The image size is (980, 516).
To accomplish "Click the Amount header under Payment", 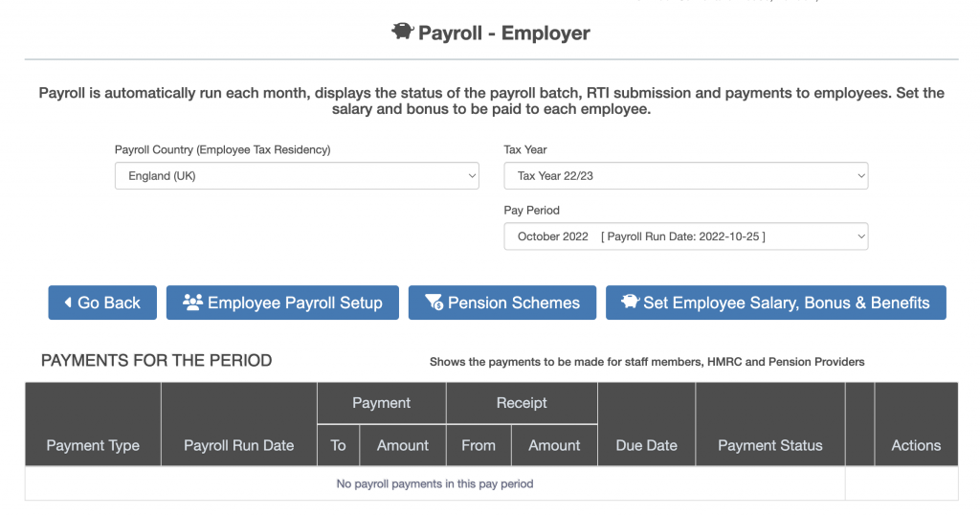I will click(402, 445).
